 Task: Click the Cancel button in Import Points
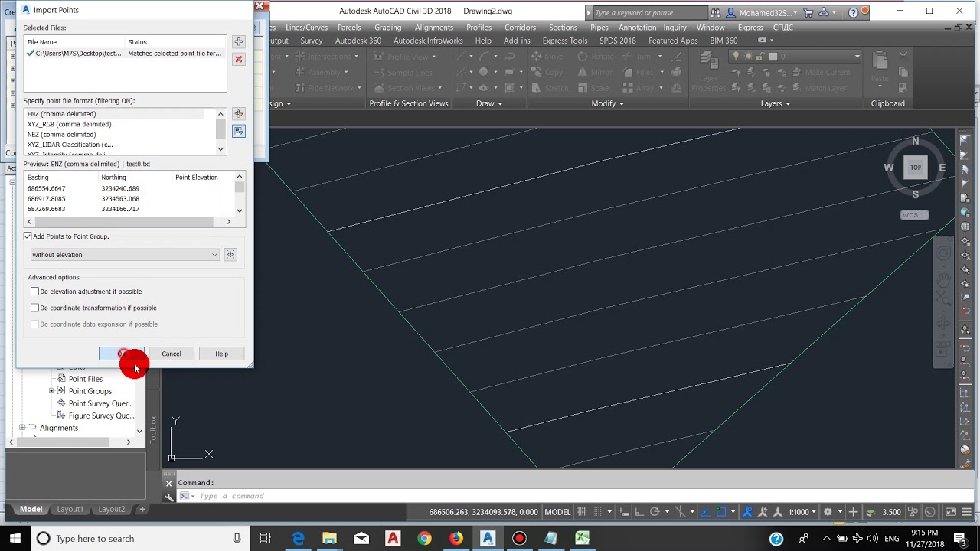point(171,354)
